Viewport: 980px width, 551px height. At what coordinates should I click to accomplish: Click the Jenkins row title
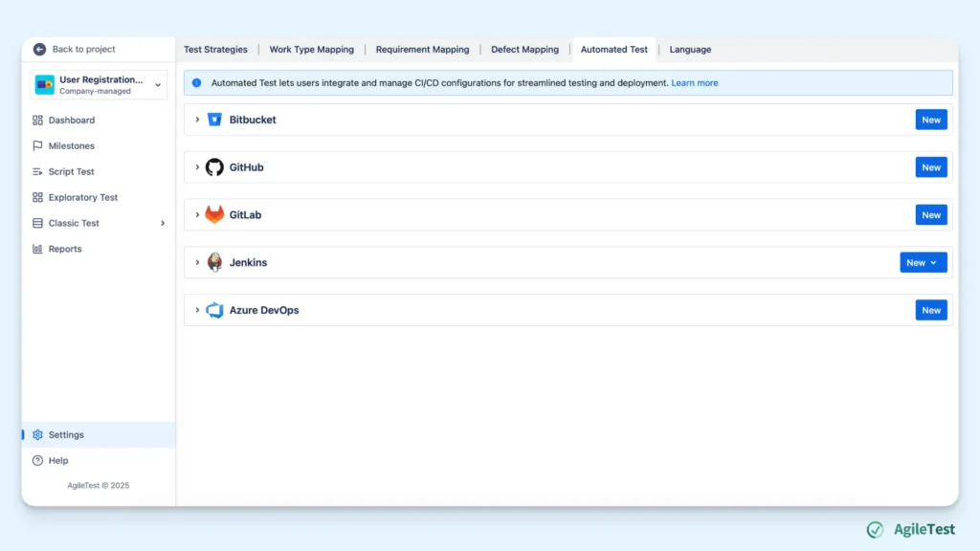click(x=248, y=262)
